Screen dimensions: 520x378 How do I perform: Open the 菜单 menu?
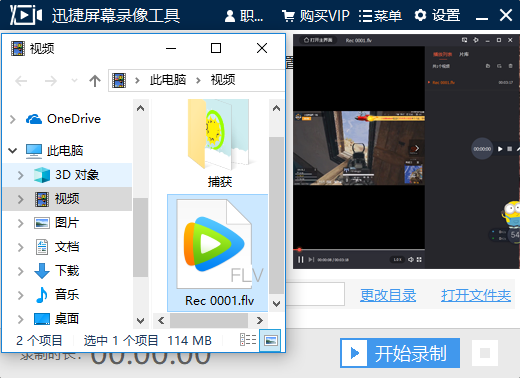click(380, 16)
